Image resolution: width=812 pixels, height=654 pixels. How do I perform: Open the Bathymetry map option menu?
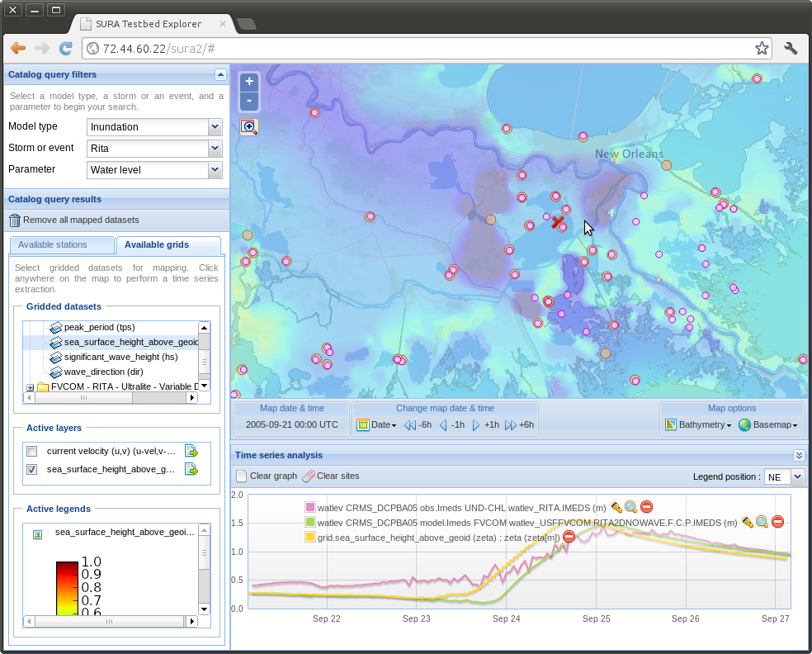coord(698,425)
